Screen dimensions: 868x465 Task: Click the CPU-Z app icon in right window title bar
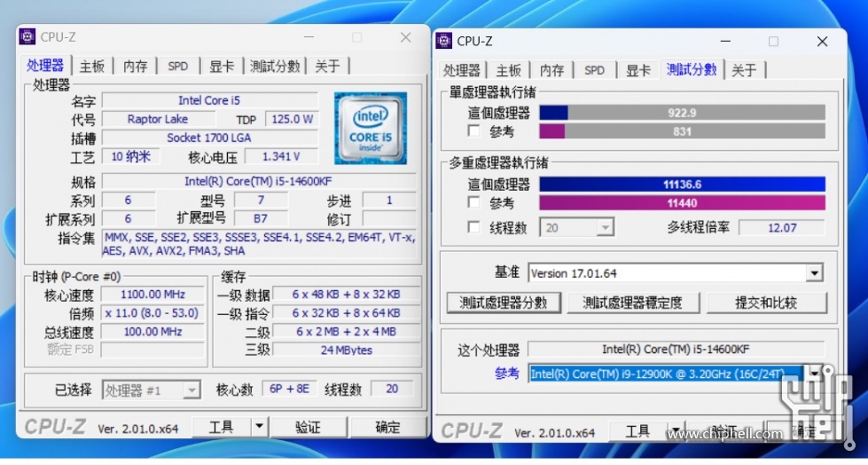[x=444, y=41]
